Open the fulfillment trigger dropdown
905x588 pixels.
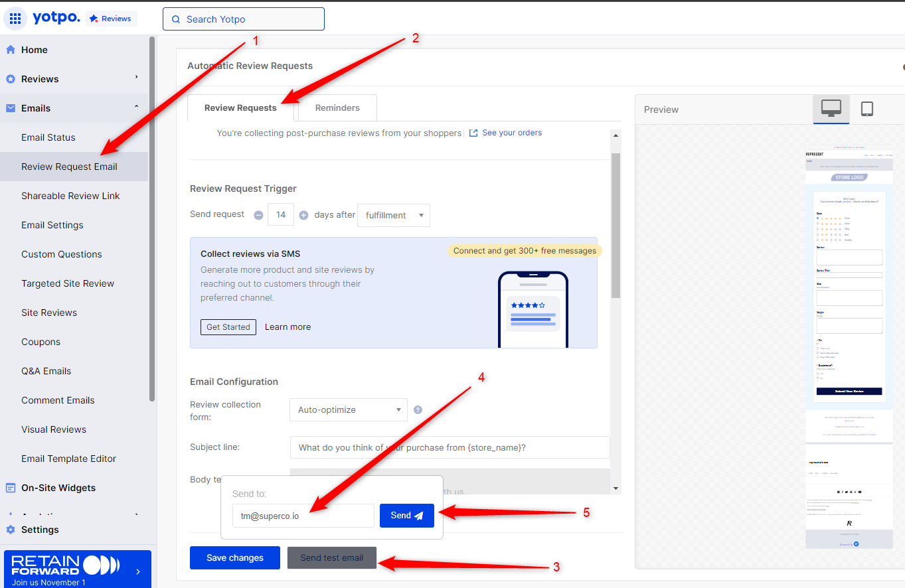point(394,215)
